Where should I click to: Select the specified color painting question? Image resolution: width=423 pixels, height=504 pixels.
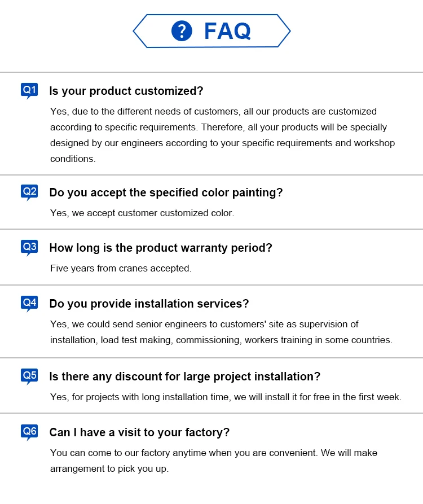(166, 192)
